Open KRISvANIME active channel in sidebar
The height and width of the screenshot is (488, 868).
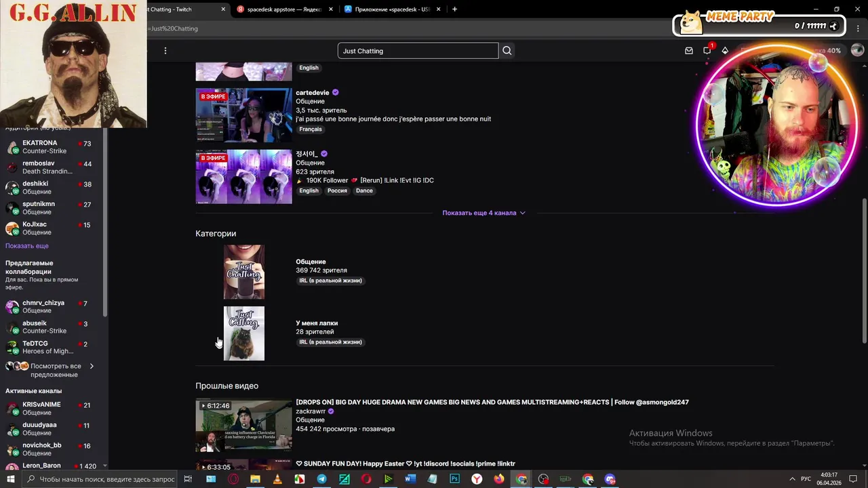point(53,409)
